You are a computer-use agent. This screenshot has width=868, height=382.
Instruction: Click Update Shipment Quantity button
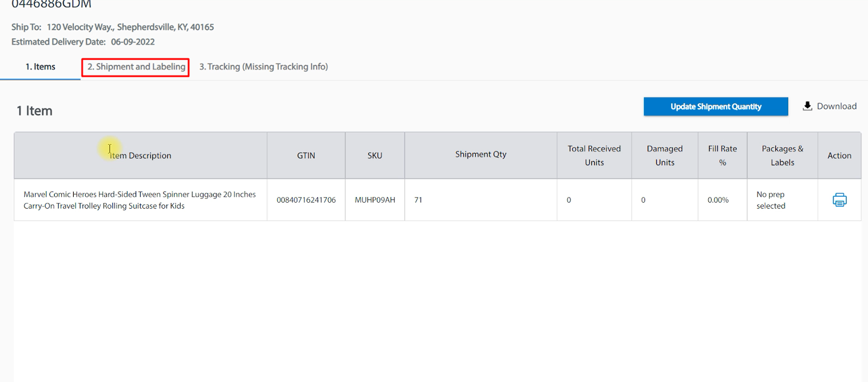click(716, 107)
